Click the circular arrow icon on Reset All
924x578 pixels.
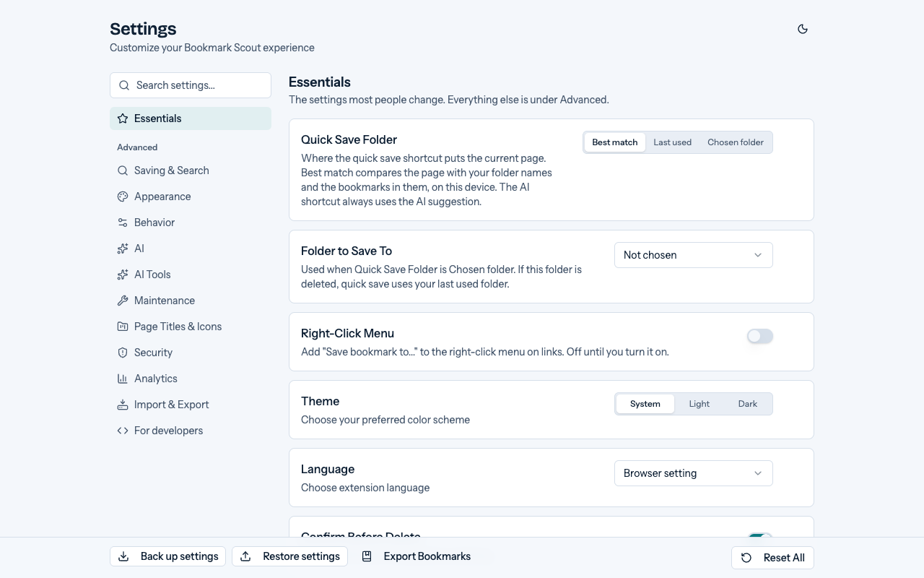tap(746, 558)
